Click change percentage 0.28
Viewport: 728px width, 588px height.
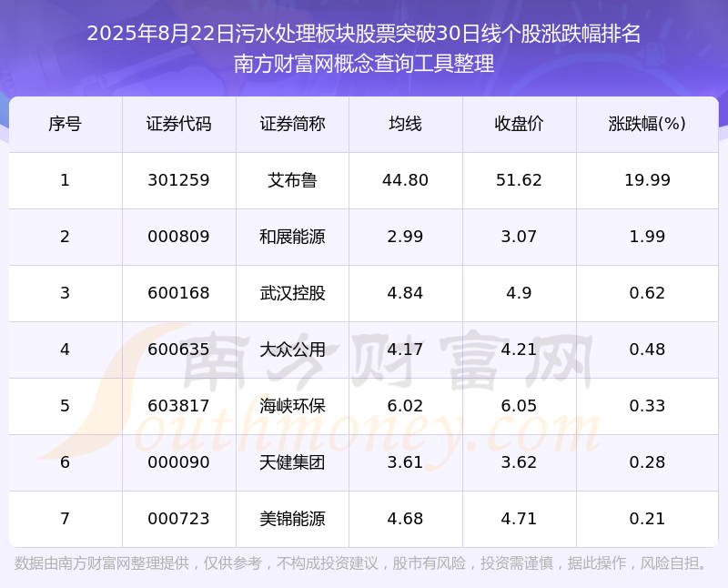pyautogui.click(x=647, y=462)
